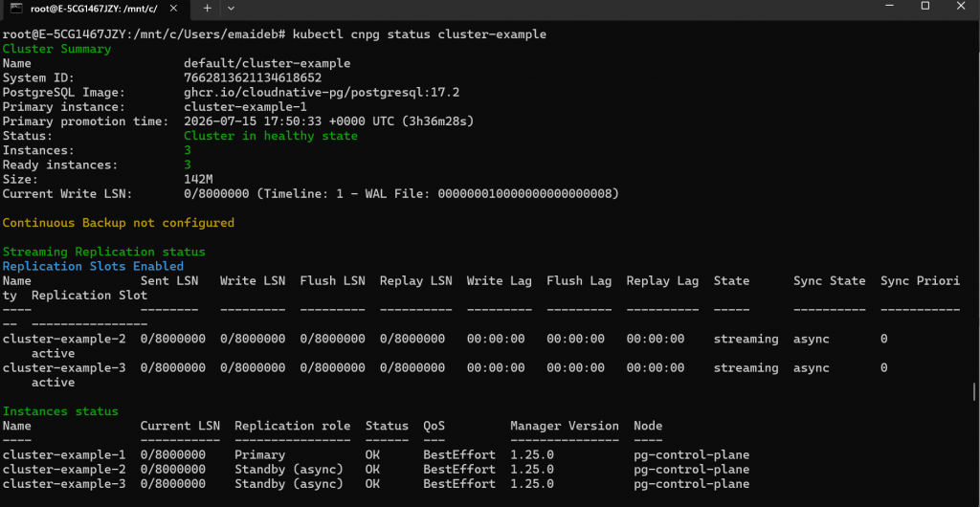980x507 pixels.
Task: Click the 'Instances status' heading
Action: tap(60, 411)
